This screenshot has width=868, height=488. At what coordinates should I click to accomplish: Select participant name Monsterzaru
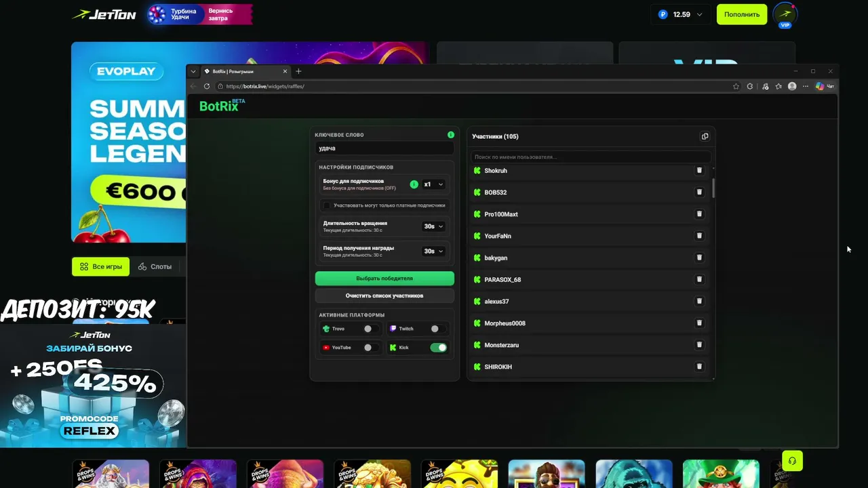coord(502,345)
